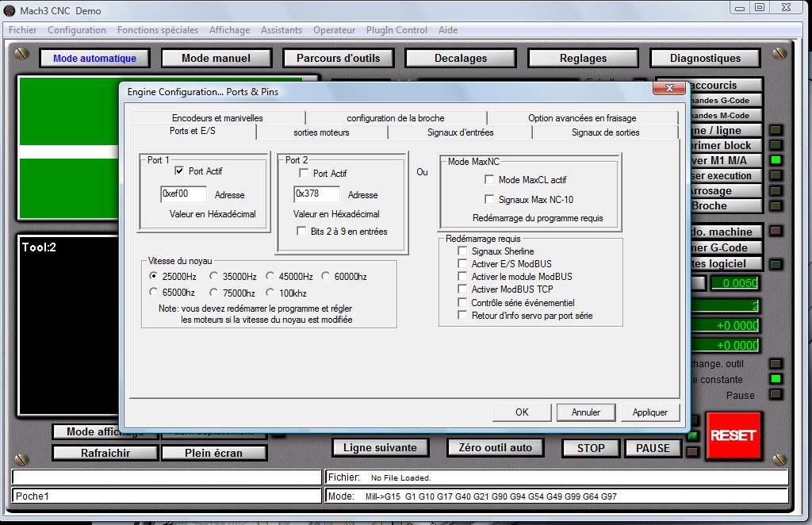Enable Mode MaxCL actif checkbox

tap(488, 179)
